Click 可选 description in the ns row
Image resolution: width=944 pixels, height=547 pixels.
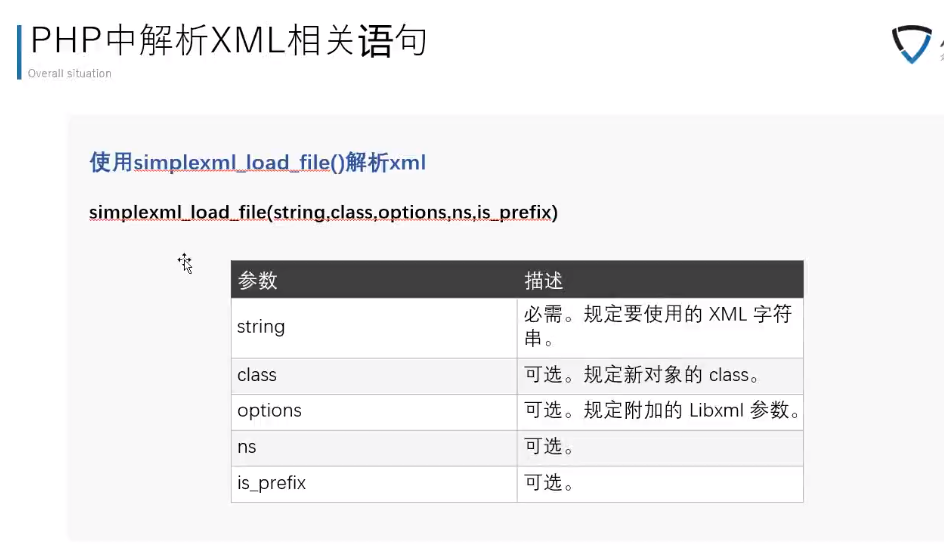pos(549,447)
